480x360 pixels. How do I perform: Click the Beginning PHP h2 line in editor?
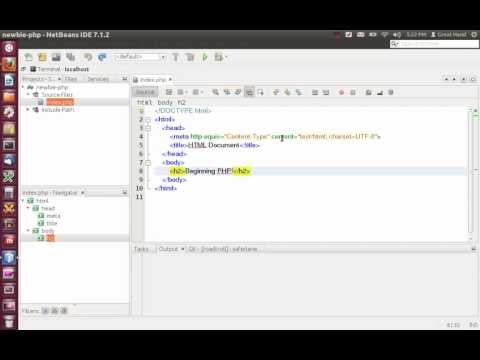[210, 171]
